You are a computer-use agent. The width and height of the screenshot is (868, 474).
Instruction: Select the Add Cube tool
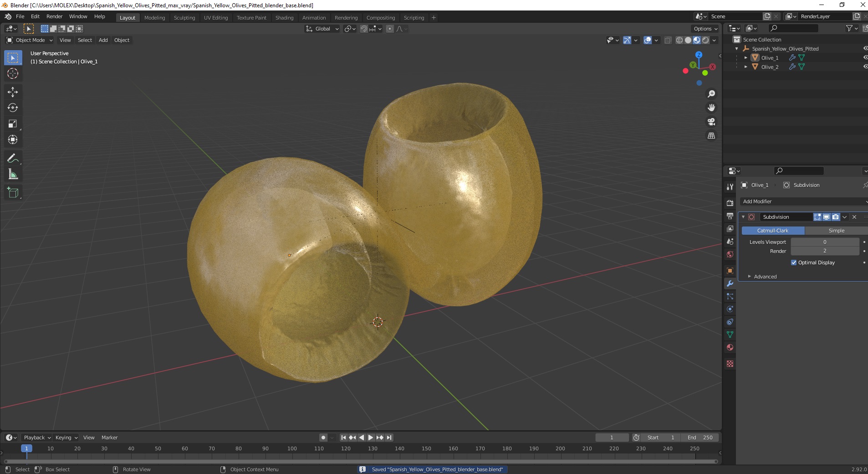[13, 193]
